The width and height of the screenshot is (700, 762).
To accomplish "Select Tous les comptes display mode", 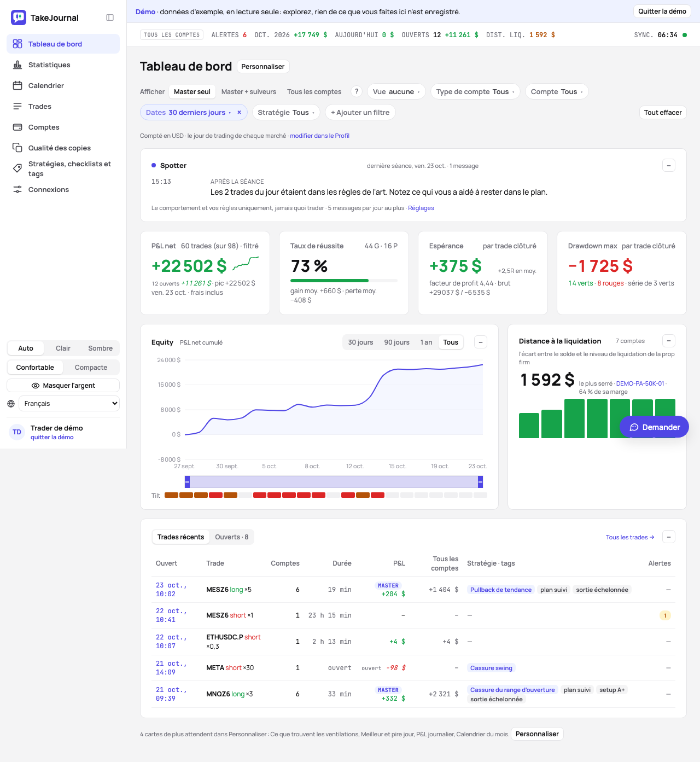I will click(314, 92).
